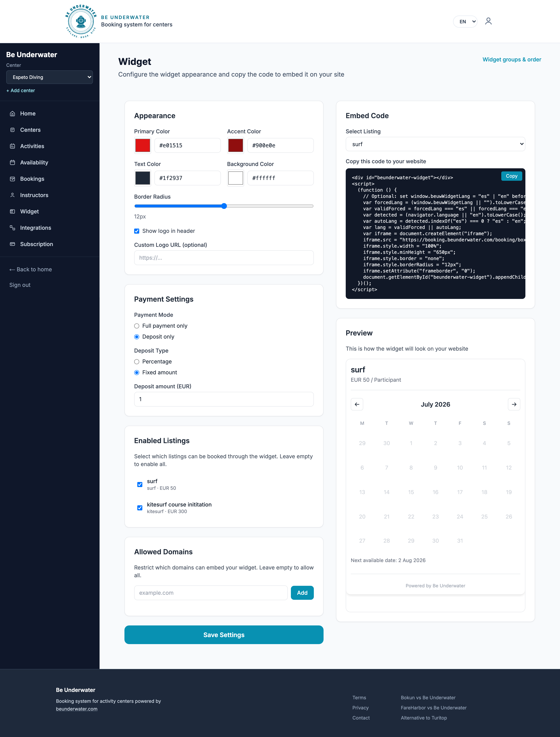Screen dimensions: 560x737
Task: Click the Activities calendar icon
Action: 12,146
